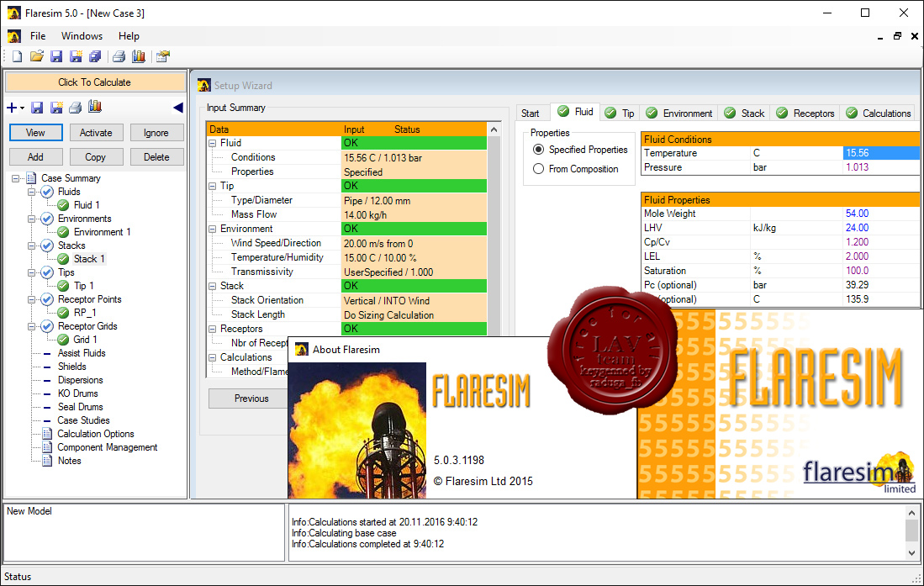
Task: Click the View button
Action: [35, 133]
